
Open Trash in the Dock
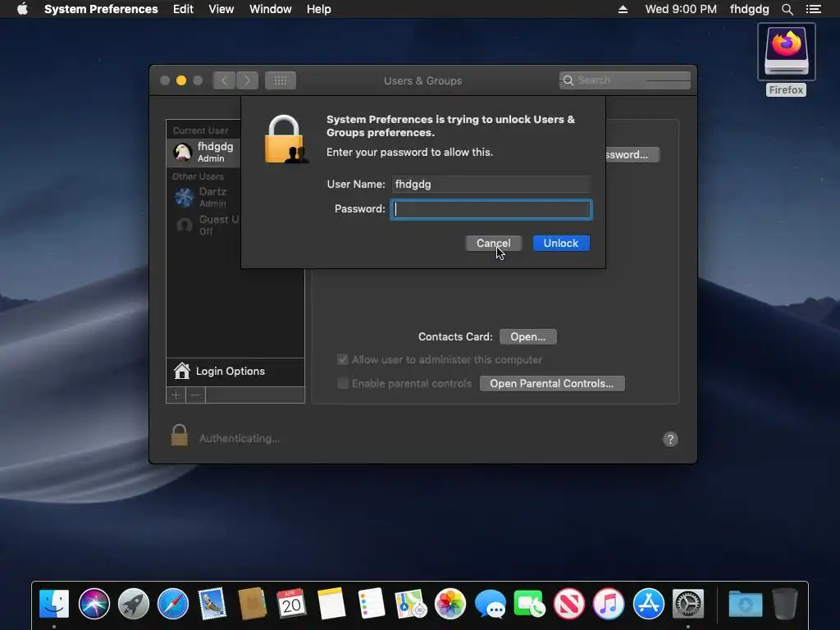[785, 604]
